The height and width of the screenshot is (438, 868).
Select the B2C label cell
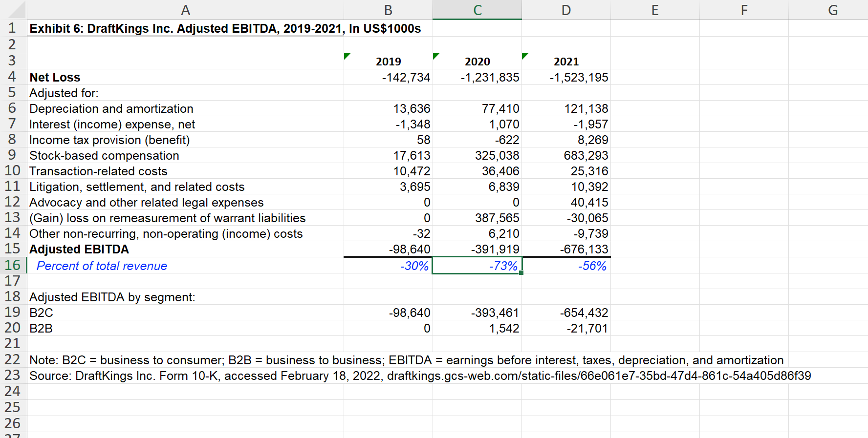[185, 313]
